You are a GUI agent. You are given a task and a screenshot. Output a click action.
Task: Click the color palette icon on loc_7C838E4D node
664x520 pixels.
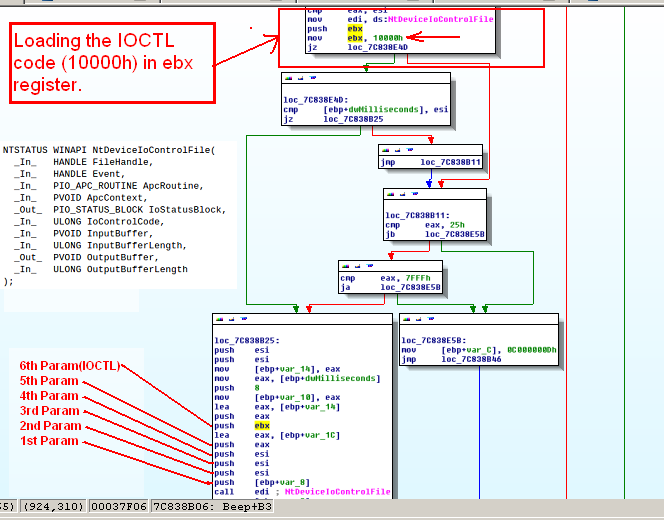tap(289, 78)
